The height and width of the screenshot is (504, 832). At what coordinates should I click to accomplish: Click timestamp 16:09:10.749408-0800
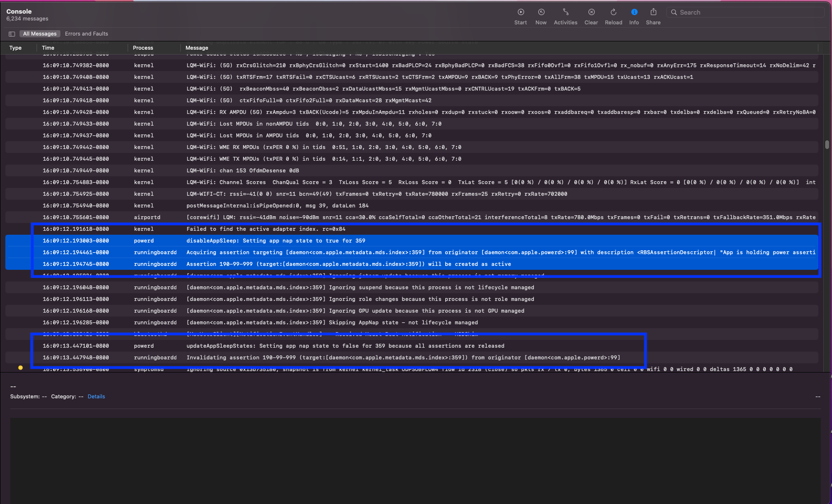pyautogui.click(x=76, y=77)
